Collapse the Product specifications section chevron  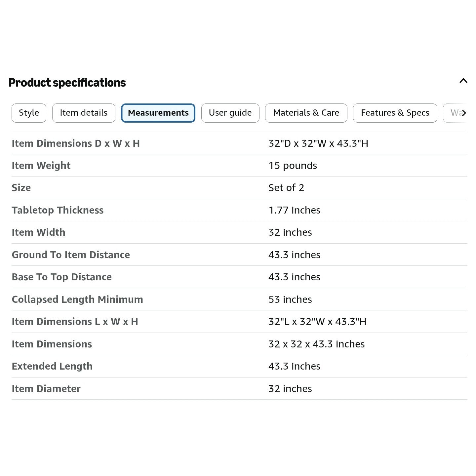point(463,81)
